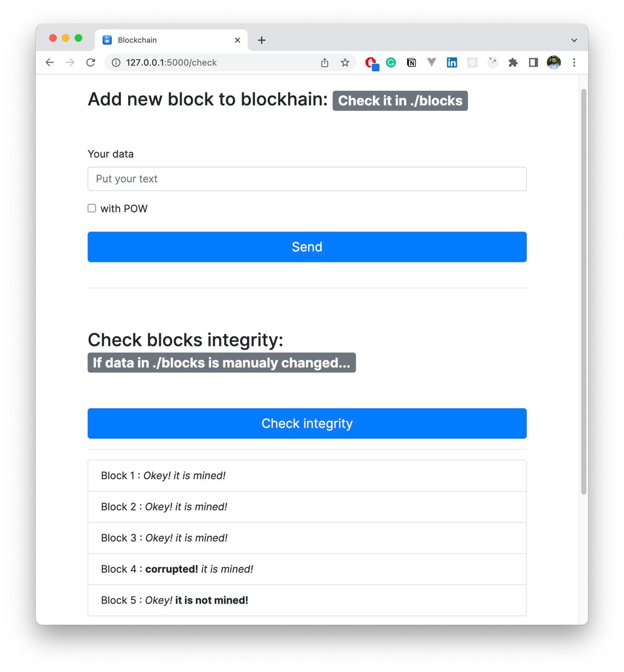This screenshot has height=672, width=624.
Task: Open the user profile avatar
Action: coord(554,62)
